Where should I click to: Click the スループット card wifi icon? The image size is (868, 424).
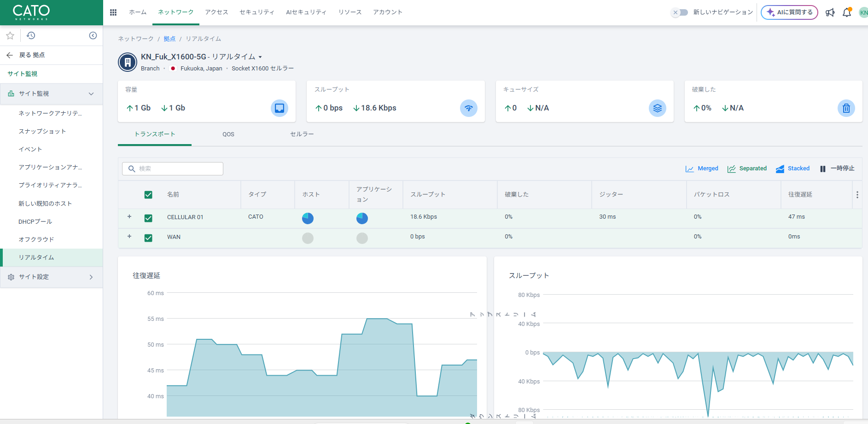[x=469, y=108]
